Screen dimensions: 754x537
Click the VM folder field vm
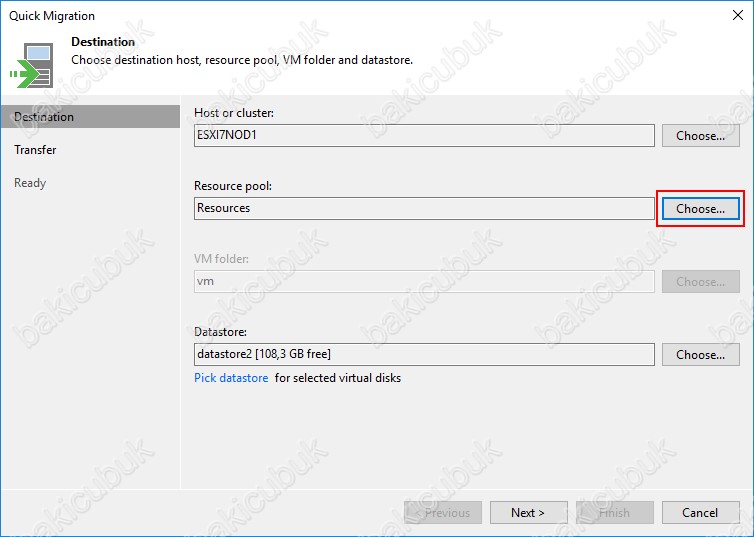point(424,282)
